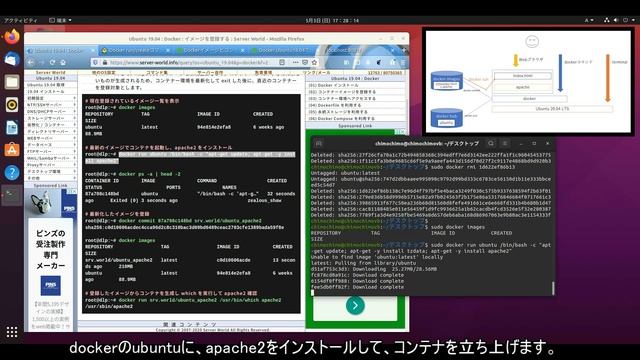Switch to the fifth Firefox tab
Image resolution: width=640 pixels, height=360 pixels.
point(359,50)
